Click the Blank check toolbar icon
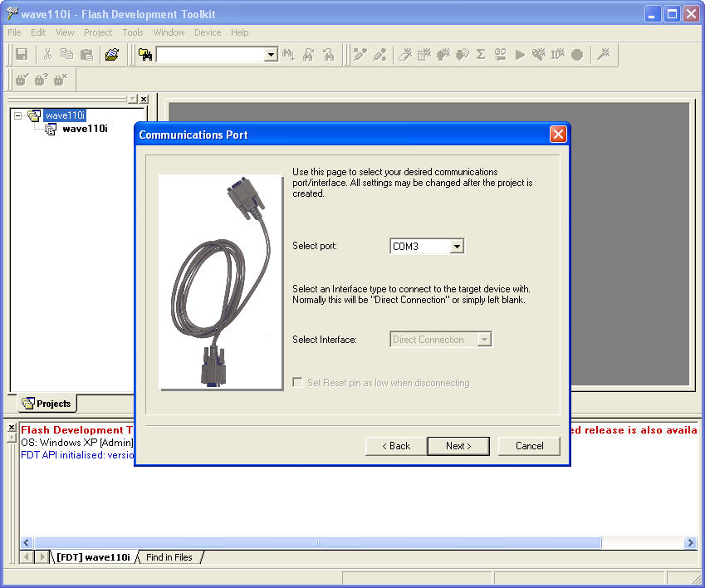The image size is (705, 588). click(424, 54)
